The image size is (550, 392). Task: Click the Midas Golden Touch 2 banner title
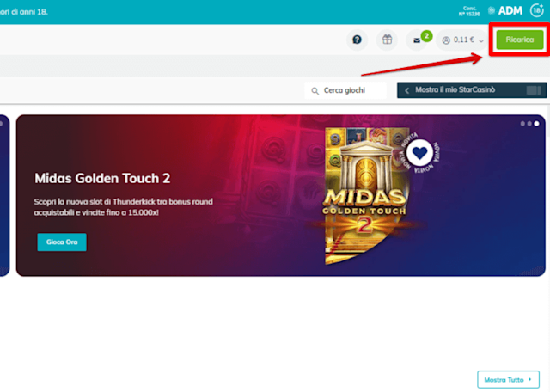pos(102,178)
